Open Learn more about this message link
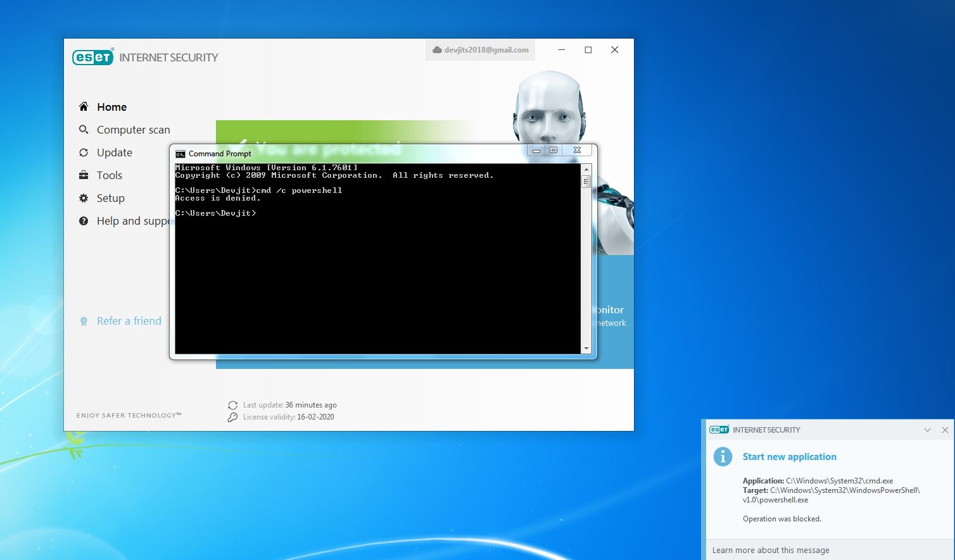Image resolution: width=955 pixels, height=560 pixels. [771, 550]
